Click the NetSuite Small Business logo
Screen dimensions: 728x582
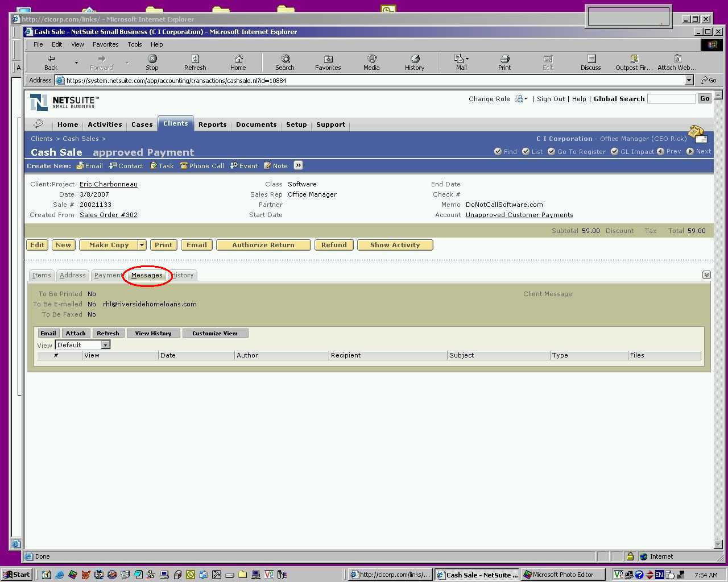point(64,102)
